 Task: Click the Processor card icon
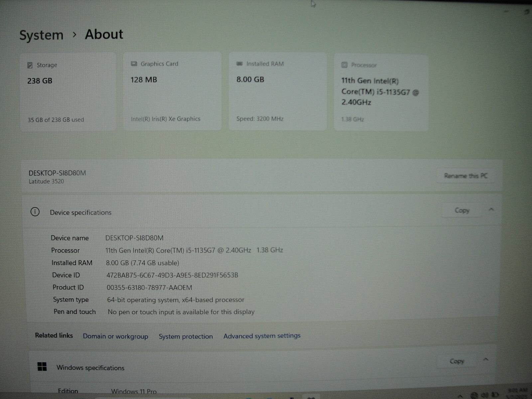click(344, 65)
